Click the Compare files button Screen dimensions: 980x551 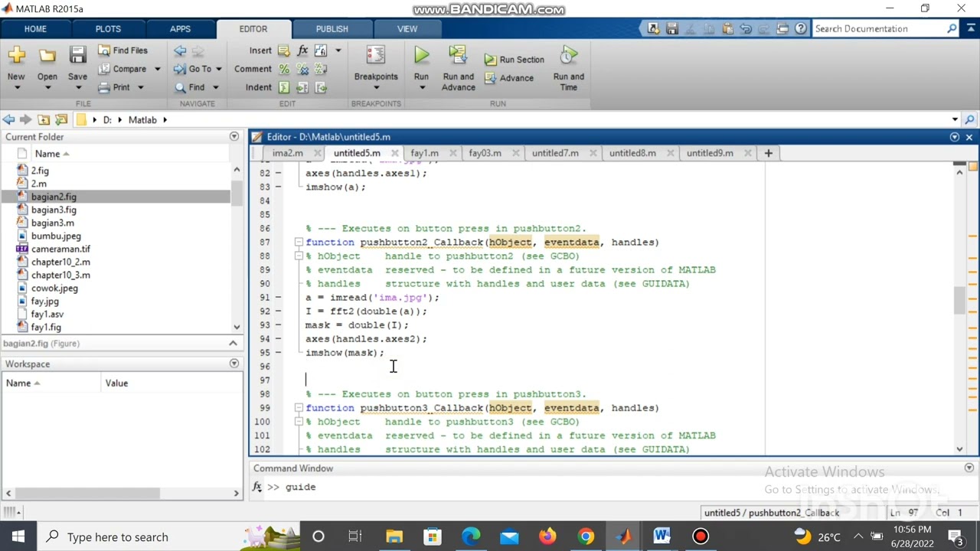pos(122,69)
